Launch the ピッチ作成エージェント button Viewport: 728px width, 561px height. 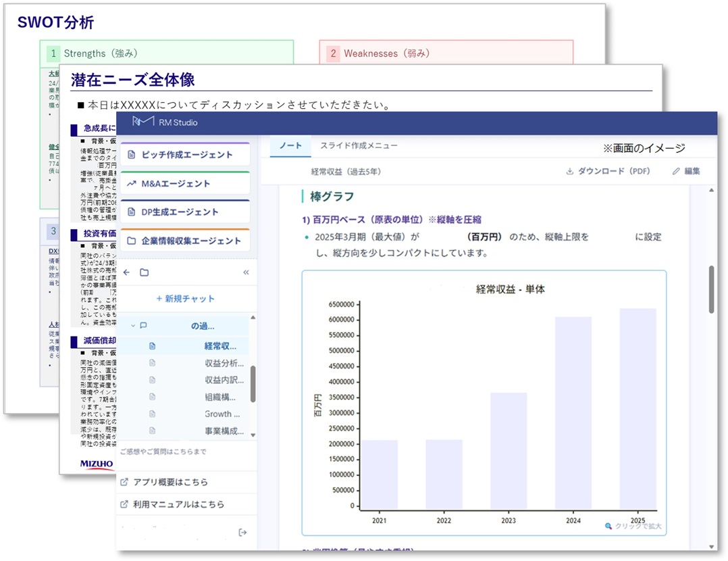[x=184, y=155]
